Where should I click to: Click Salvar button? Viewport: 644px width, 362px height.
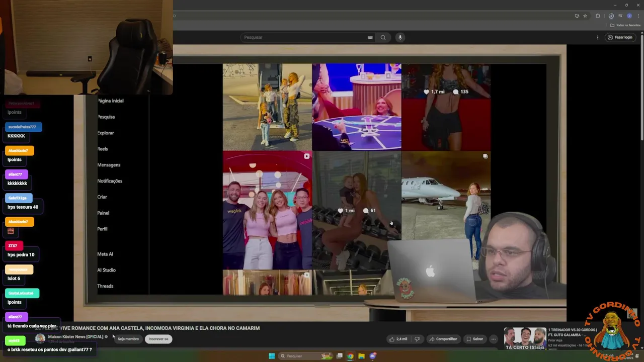point(474,339)
